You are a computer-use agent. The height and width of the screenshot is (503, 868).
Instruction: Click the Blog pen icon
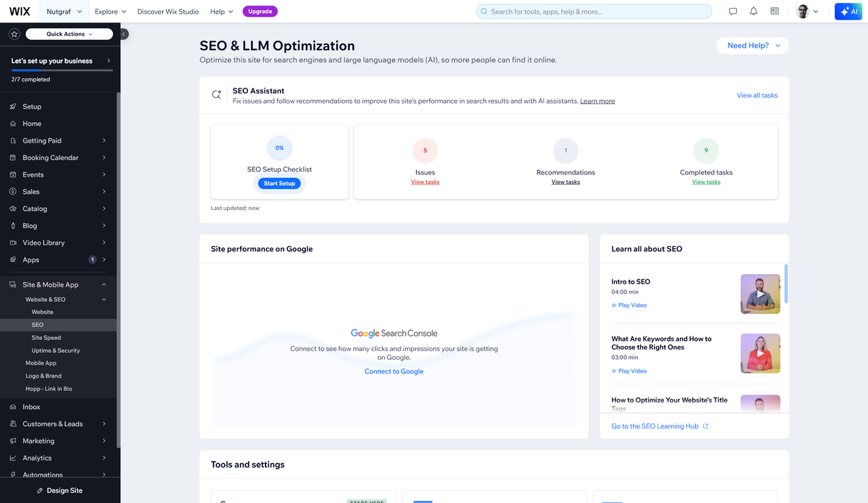pos(13,226)
